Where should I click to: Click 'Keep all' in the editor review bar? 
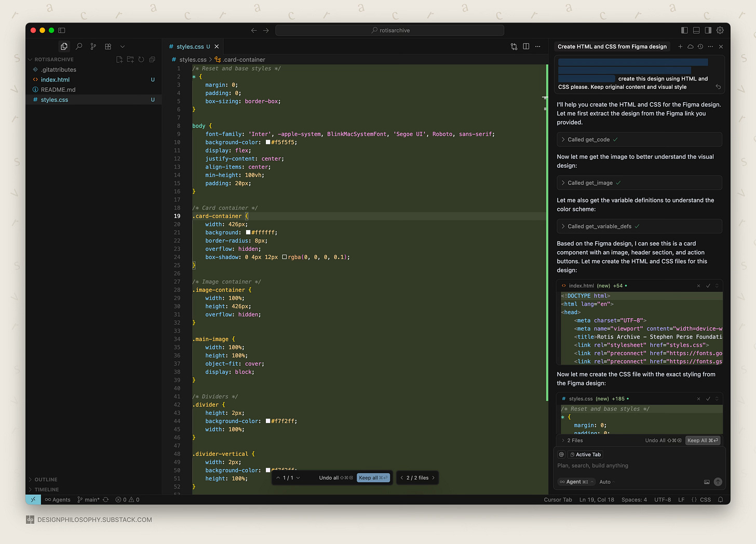click(x=372, y=478)
